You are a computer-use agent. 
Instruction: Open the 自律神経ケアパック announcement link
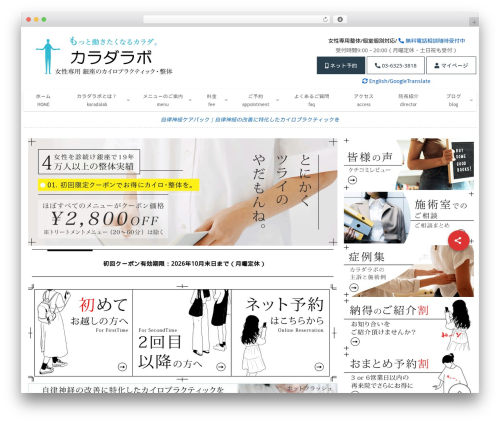click(250, 119)
